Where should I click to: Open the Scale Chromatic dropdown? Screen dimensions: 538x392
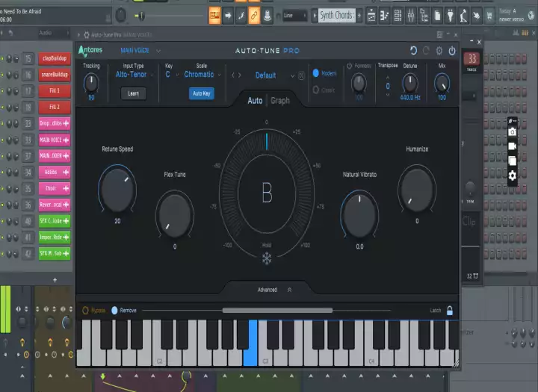[202, 75]
